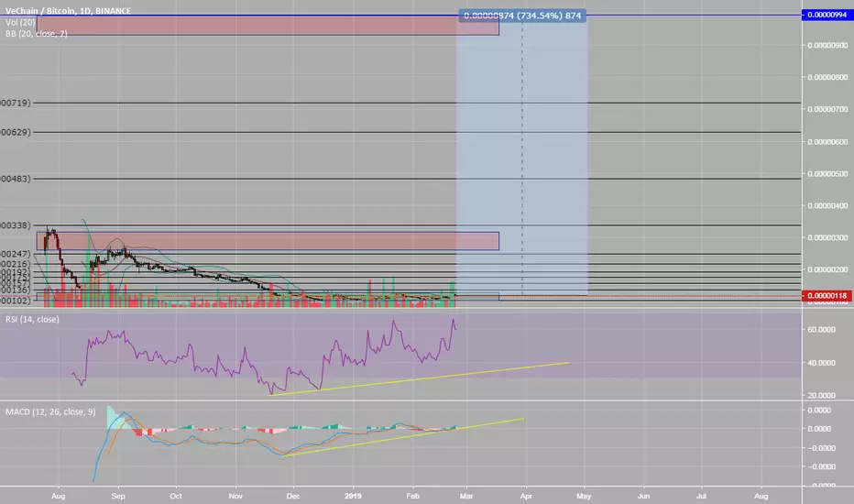
Task: Select the horizontal line label ending 00247)
Action: click(16, 254)
